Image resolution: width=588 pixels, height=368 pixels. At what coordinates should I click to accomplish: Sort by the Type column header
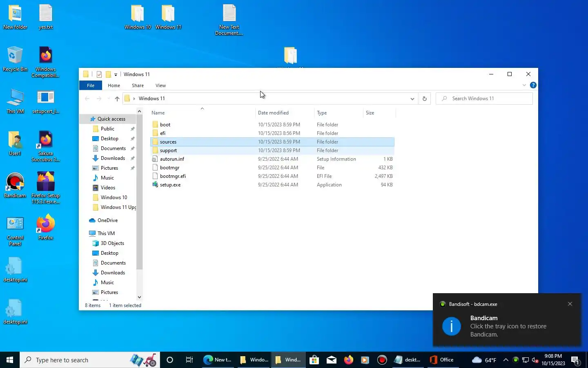tap(339, 113)
